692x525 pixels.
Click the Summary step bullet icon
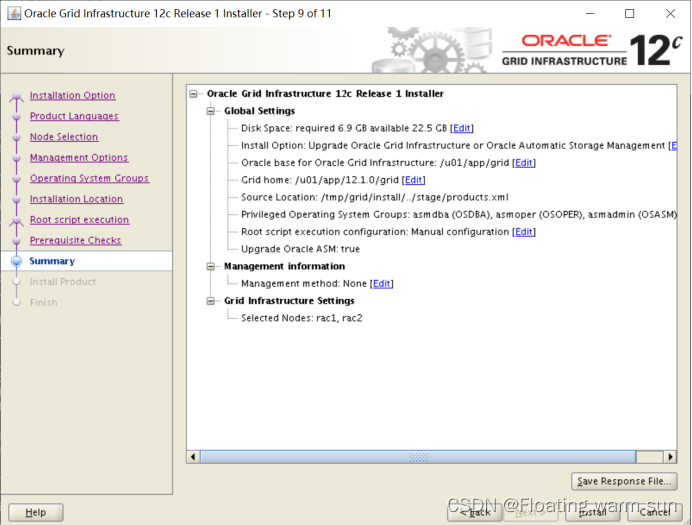pyautogui.click(x=16, y=261)
